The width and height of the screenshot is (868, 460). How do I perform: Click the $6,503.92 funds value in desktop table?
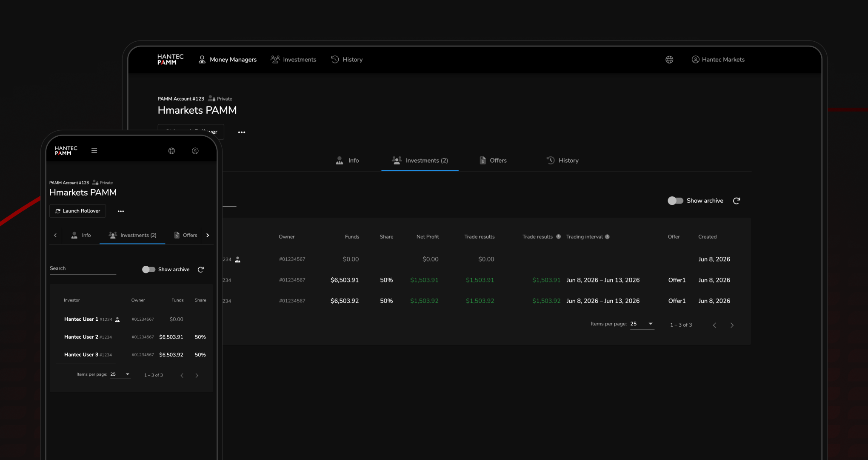(345, 301)
